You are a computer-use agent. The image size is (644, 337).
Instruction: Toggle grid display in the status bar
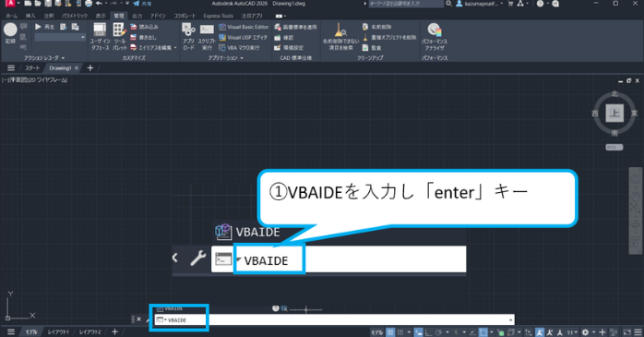(x=390, y=332)
